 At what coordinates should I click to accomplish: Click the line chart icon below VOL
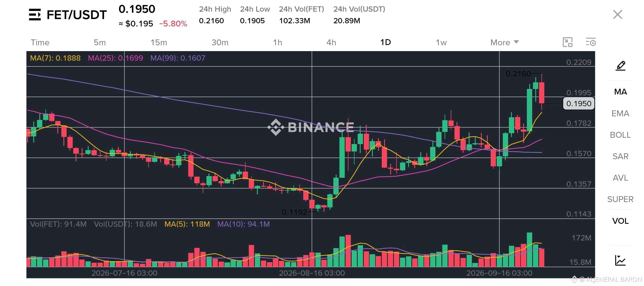[620, 260]
